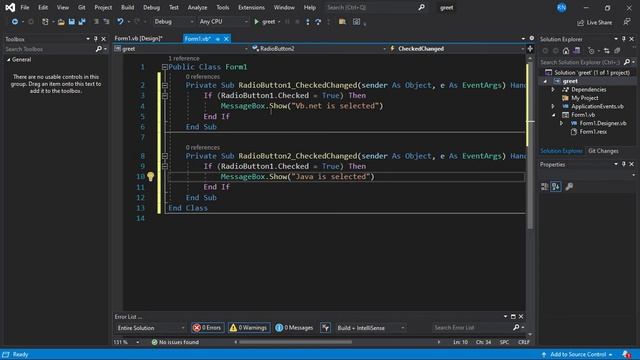The image size is (640, 360).
Task: Click the Save icon in the toolbar
Action: coord(71,22)
